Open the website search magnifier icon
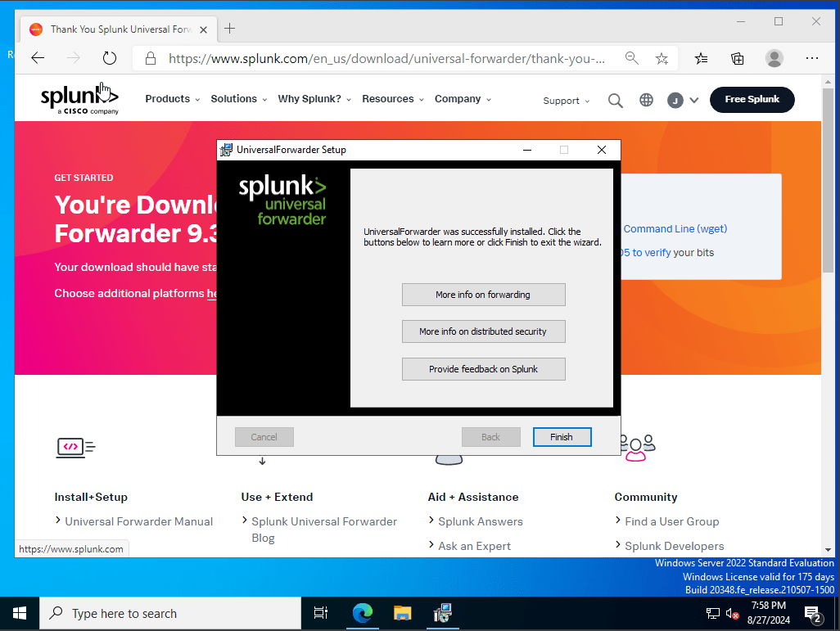840x631 pixels. pos(615,100)
